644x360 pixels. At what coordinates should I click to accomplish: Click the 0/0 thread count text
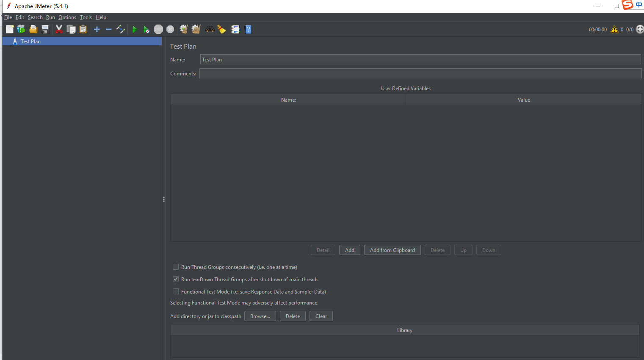[630, 30]
